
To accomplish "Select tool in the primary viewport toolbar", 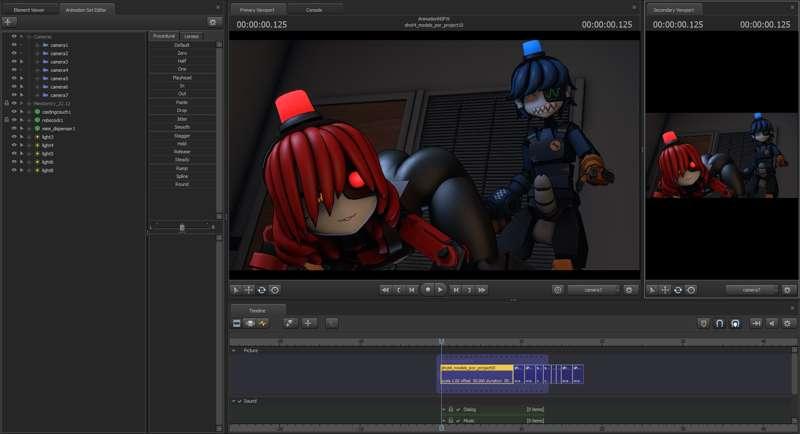I will point(236,290).
